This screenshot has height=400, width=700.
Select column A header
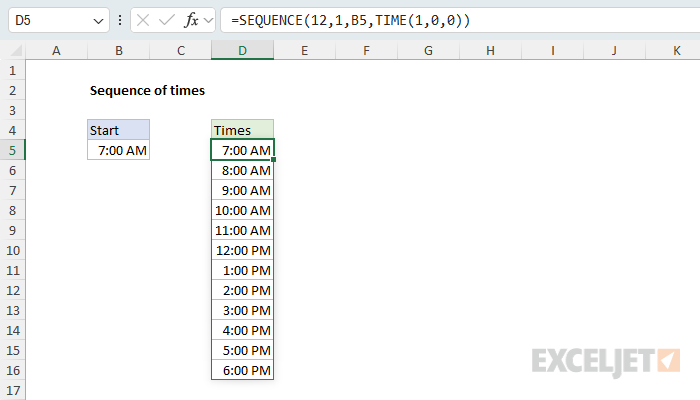pos(56,50)
